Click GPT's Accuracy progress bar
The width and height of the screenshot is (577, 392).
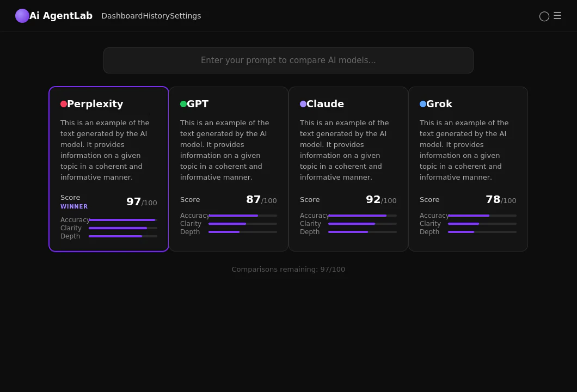(243, 216)
